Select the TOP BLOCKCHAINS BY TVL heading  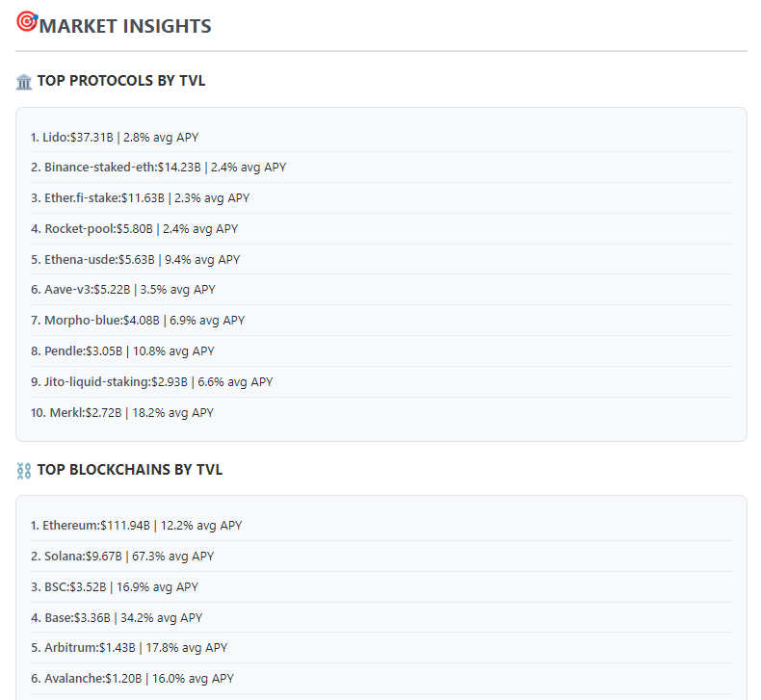[130, 470]
